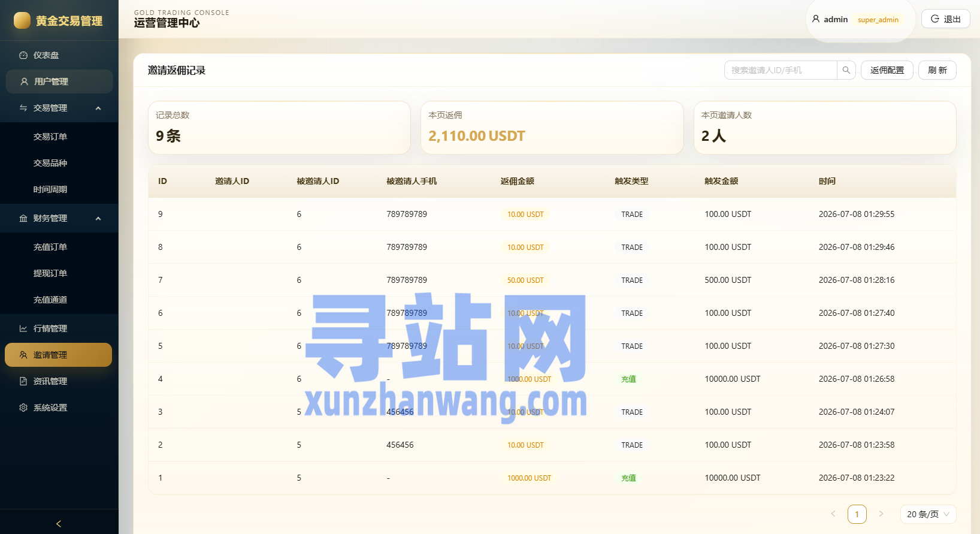Click the TRADE tag in row 9
This screenshot has height=534, width=980.
pos(632,215)
